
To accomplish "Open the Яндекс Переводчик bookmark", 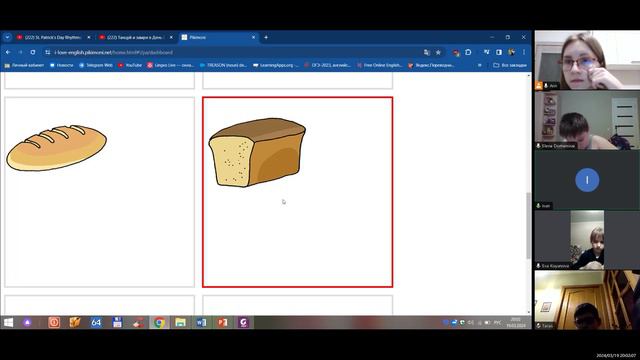I will pos(431,65).
